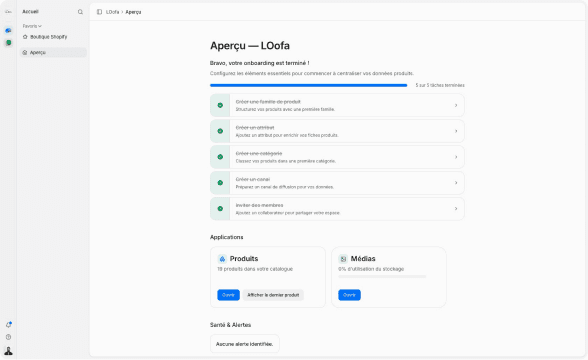588x360 pixels.
Task: Click the Médias card title
Action: (x=363, y=259)
